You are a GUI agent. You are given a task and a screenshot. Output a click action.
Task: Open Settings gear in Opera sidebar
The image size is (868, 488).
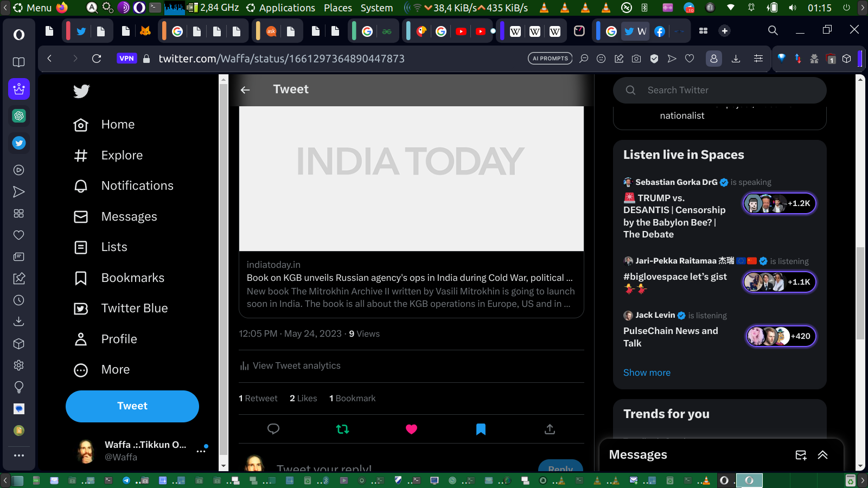tap(19, 365)
